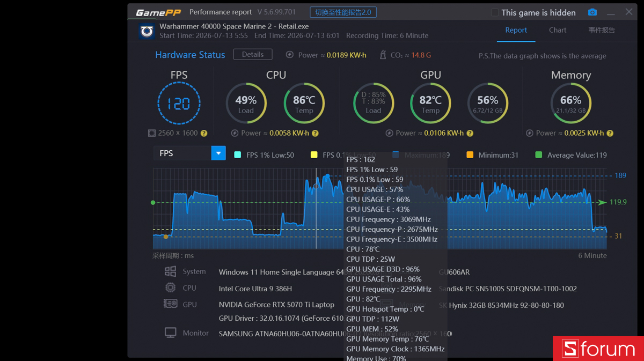Click the GPU Load gauge

(374, 103)
